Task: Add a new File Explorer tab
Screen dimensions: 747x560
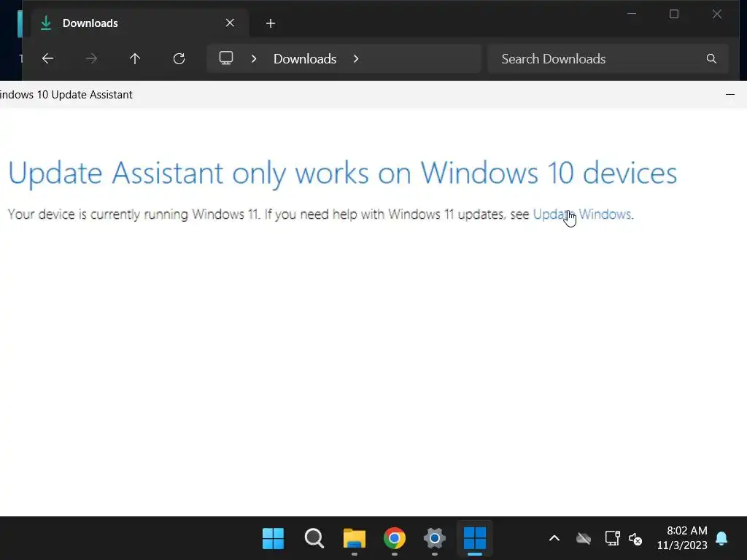Action: coord(271,23)
